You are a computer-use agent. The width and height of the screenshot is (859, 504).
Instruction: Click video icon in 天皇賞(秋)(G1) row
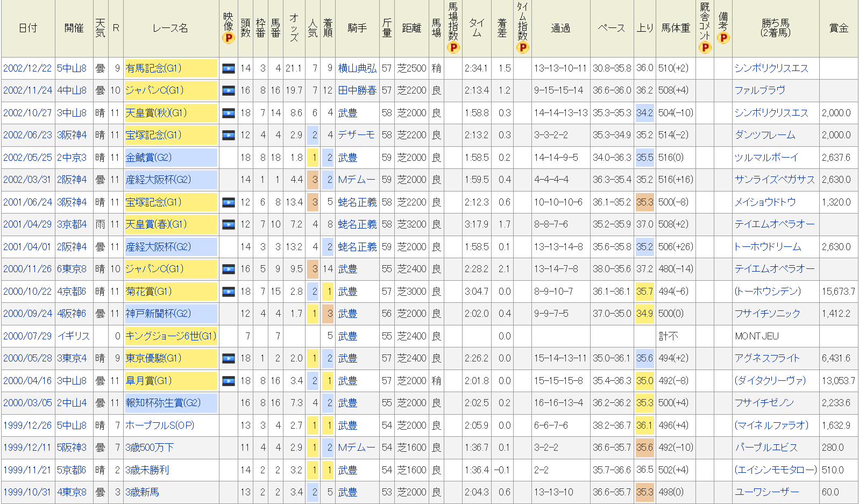228,113
